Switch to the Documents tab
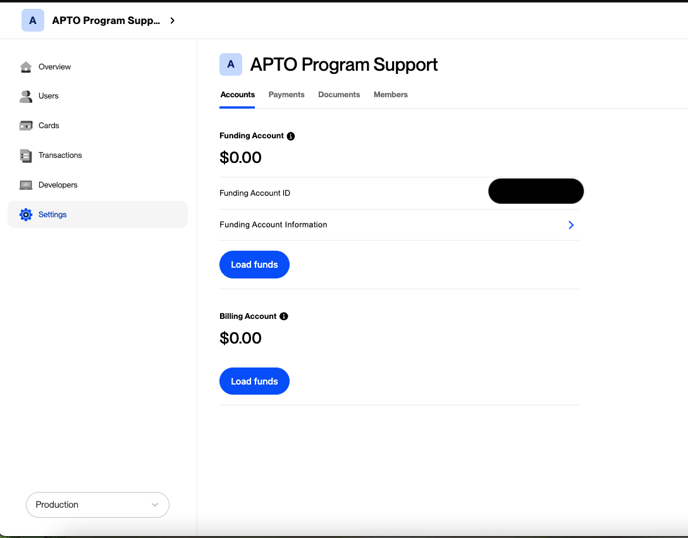 pyautogui.click(x=339, y=94)
